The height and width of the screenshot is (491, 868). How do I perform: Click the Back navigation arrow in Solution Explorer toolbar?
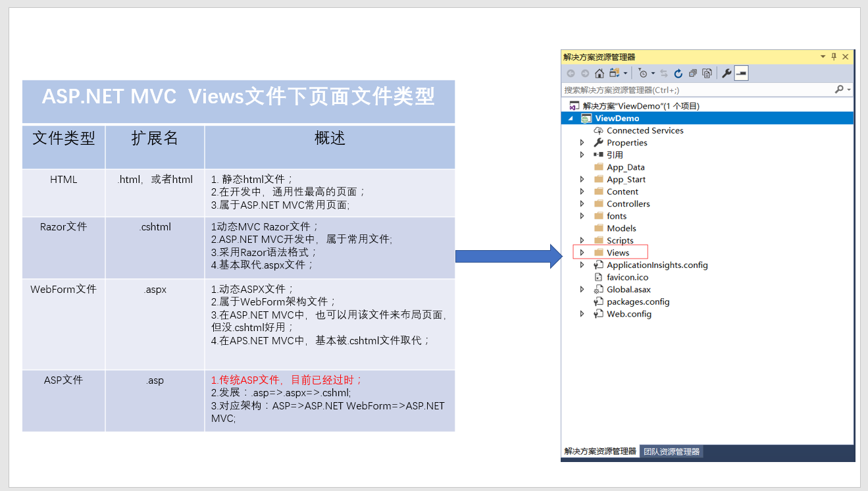click(x=571, y=74)
